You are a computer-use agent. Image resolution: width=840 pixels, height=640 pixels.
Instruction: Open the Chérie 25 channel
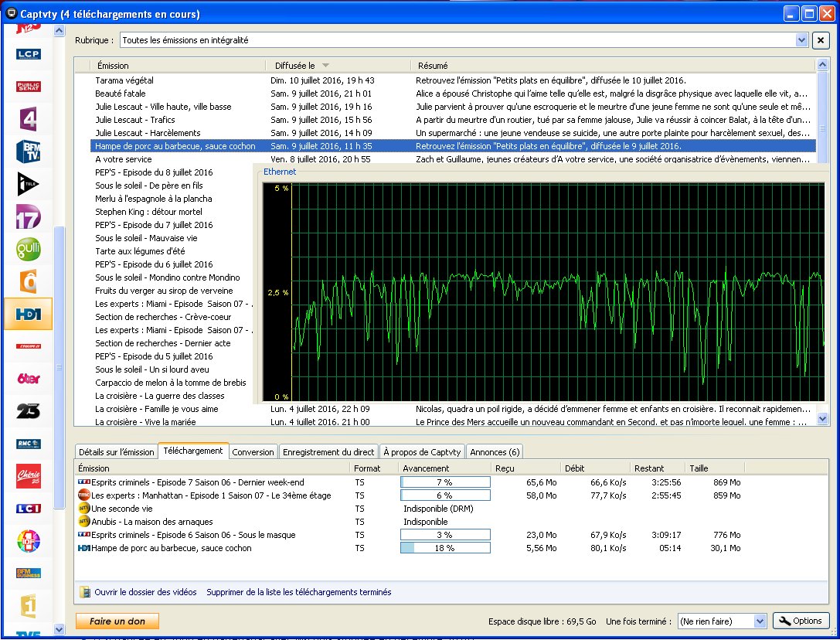coord(29,476)
